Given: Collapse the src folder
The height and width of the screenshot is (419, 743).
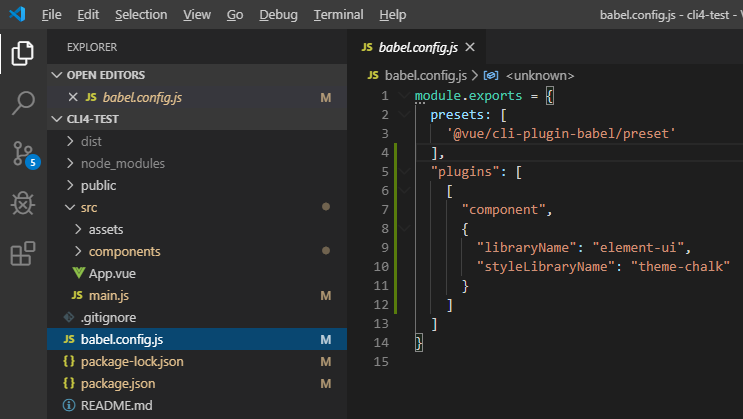Looking at the screenshot, I should [x=70, y=207].
